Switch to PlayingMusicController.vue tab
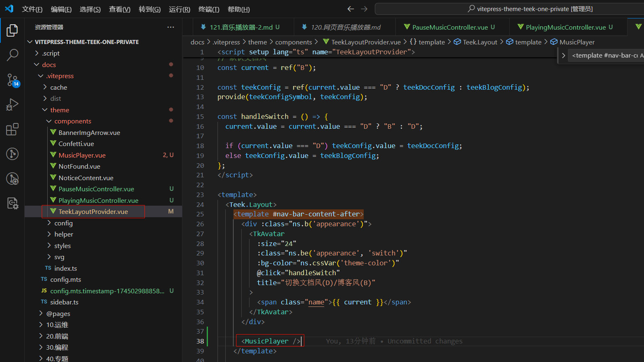The height and width of the screenshot is (362, 644). point(569,27)
